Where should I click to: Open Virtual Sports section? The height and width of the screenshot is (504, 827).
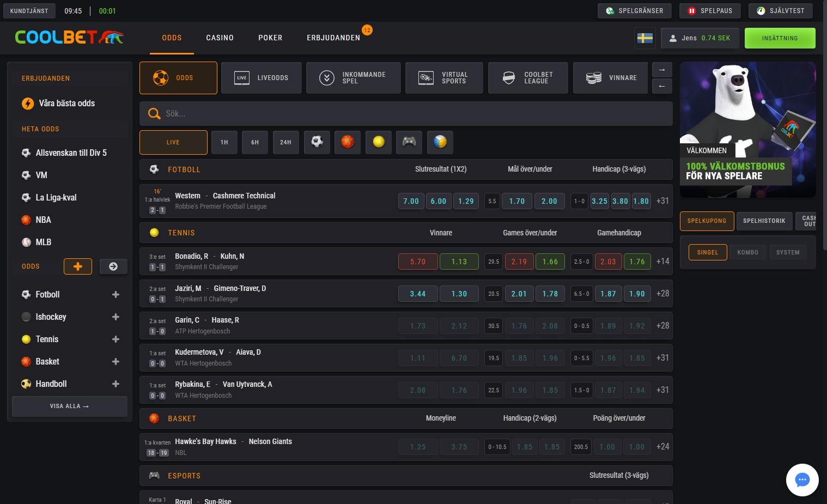(x=444, y=77)
